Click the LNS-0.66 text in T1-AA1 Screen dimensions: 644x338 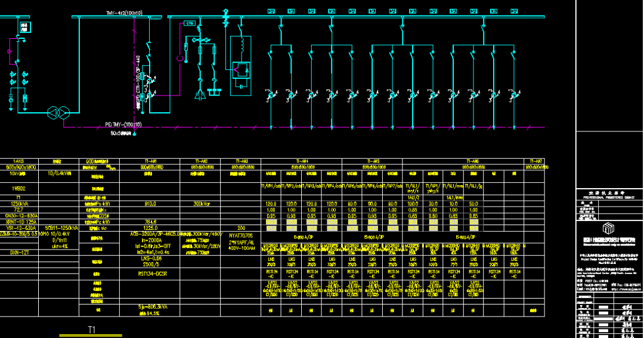tap(151, 259)
